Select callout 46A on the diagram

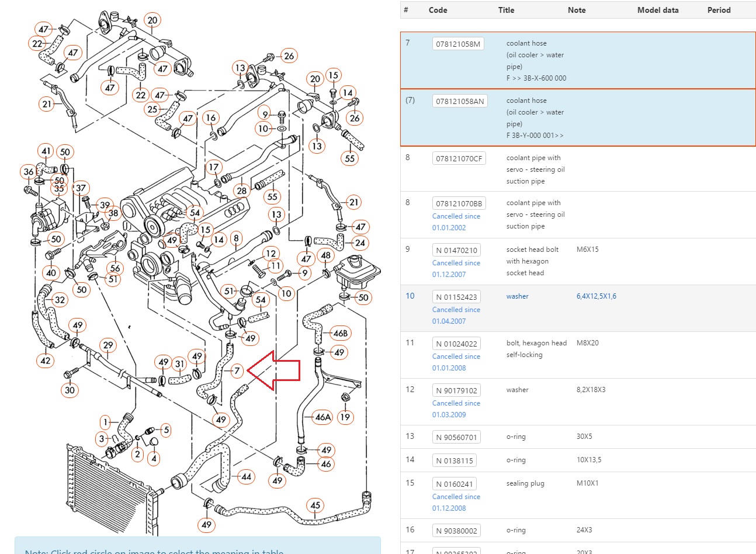323,417
